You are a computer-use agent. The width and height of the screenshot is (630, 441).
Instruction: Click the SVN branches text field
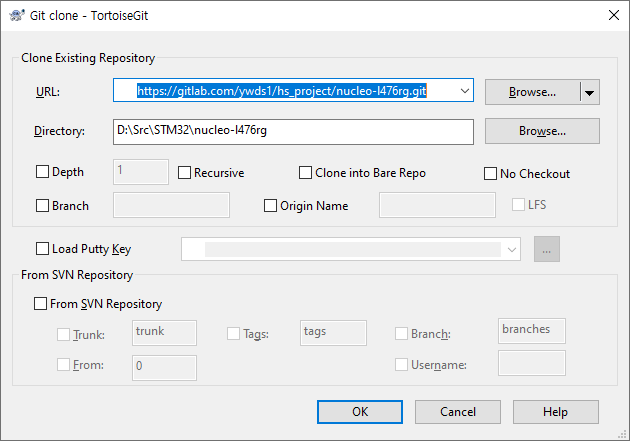click(x=532, y=331)
